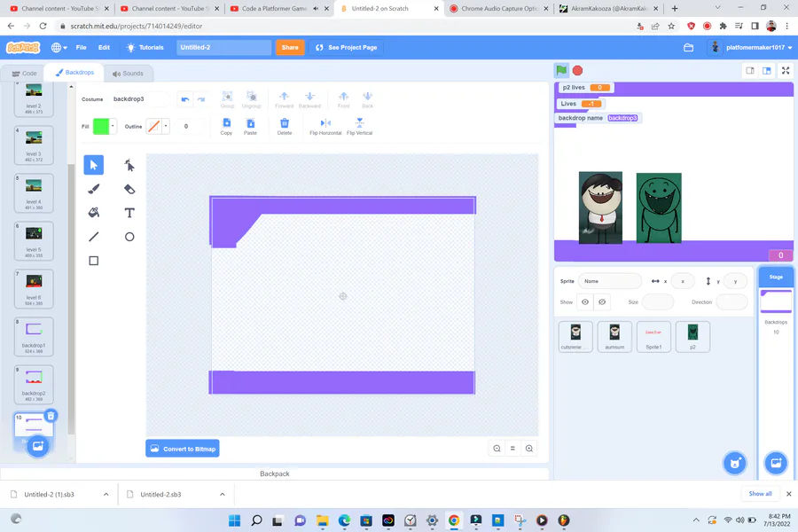The height and width of the screenshot is (532, 798).
Task: Select the Rectangle tool
Action: [94, 261]
